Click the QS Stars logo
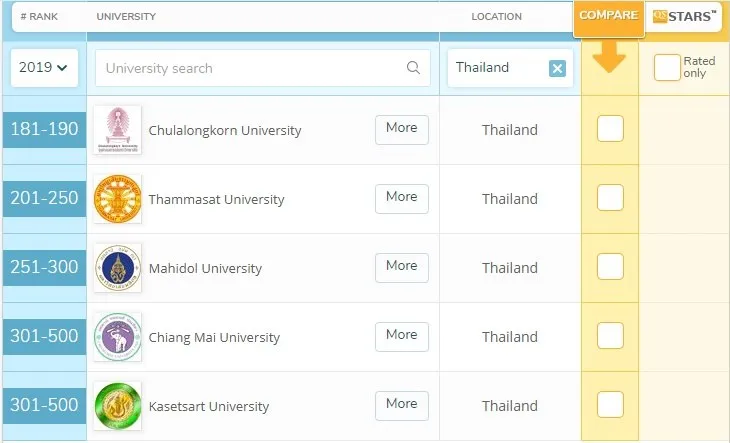 coord(684,16)
